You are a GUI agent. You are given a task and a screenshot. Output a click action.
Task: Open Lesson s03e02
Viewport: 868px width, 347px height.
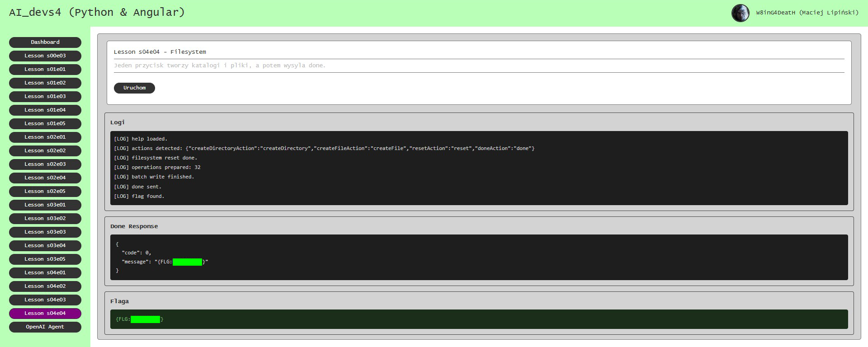click(45, 218)
